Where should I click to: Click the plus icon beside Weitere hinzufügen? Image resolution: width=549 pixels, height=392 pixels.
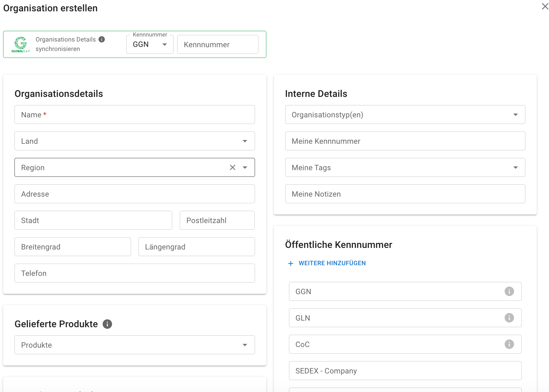coord(291,263)
